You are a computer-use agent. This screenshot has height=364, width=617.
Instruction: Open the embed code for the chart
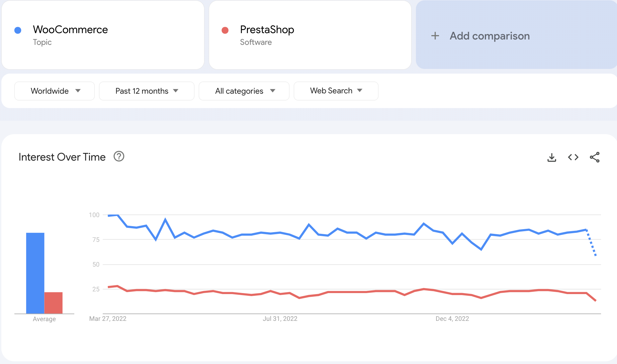(573, 157)
